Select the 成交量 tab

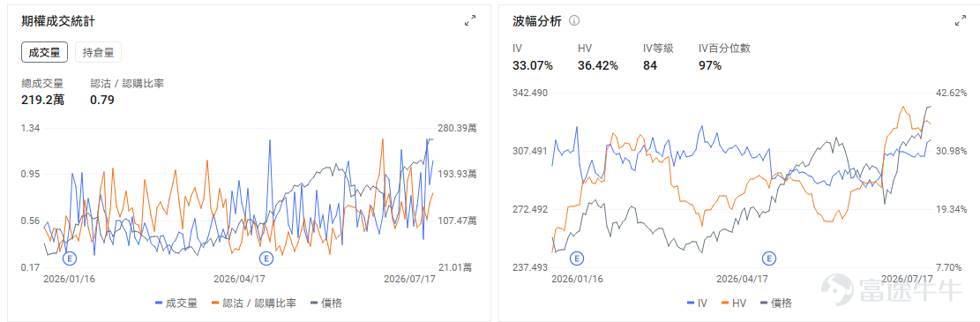[x=44, y=53]
